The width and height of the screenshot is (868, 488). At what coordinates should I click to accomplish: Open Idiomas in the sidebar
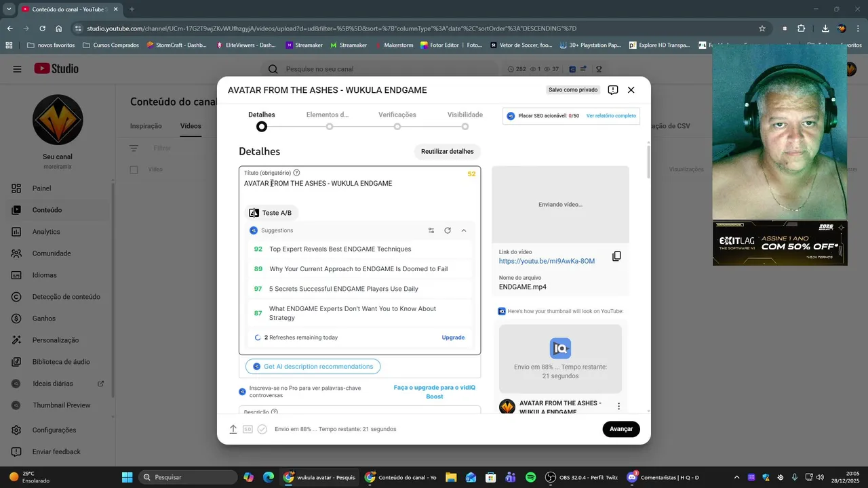click(x=58, y=275)
